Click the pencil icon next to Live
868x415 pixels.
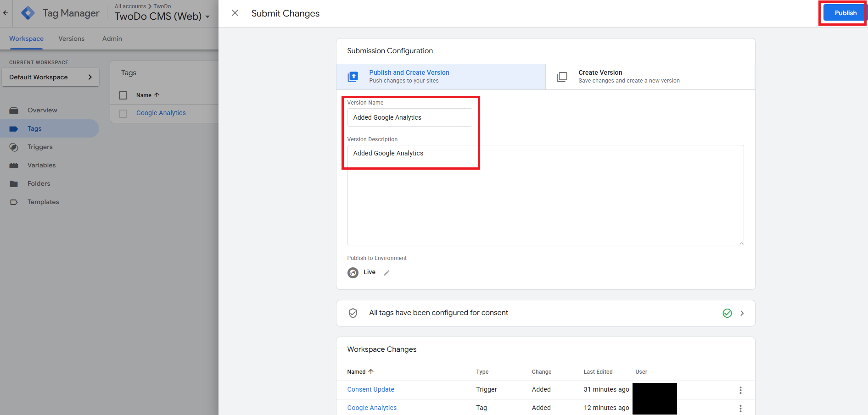[386, 273]
